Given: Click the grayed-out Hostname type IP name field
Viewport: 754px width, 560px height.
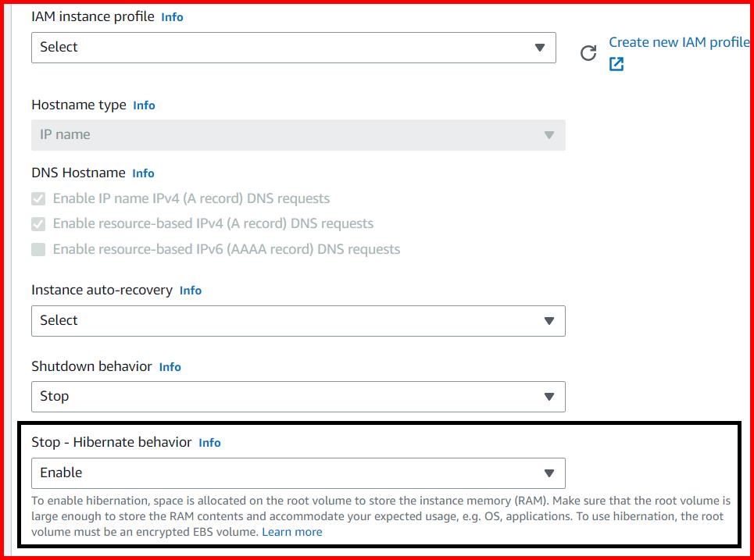Looking at the screenshot, I should point(297,134).
